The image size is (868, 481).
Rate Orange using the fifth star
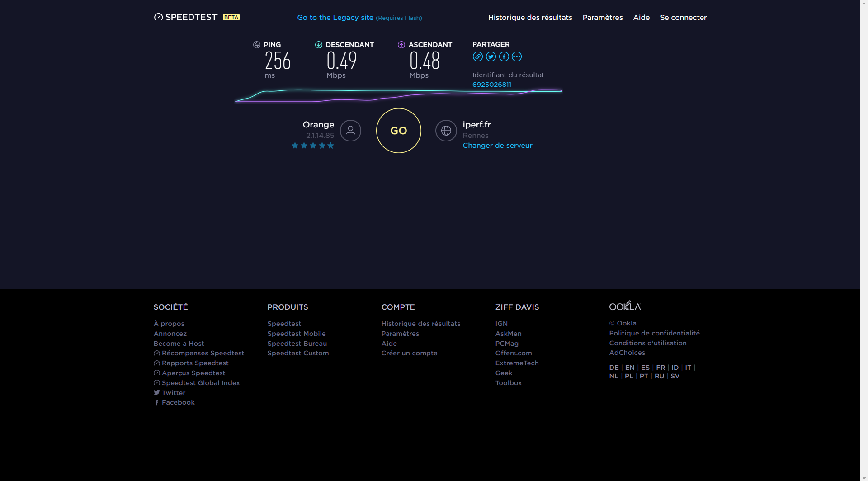click(x=330, y=146)
